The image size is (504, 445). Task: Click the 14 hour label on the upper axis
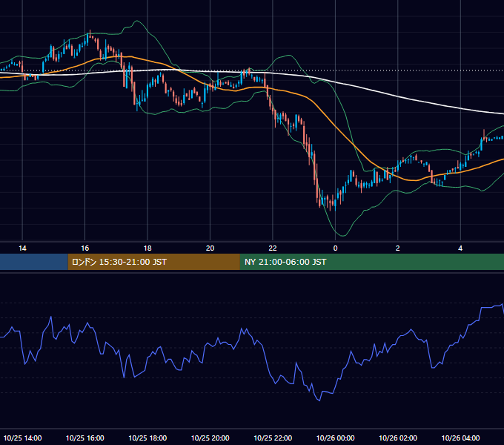[x=22, y=248]
